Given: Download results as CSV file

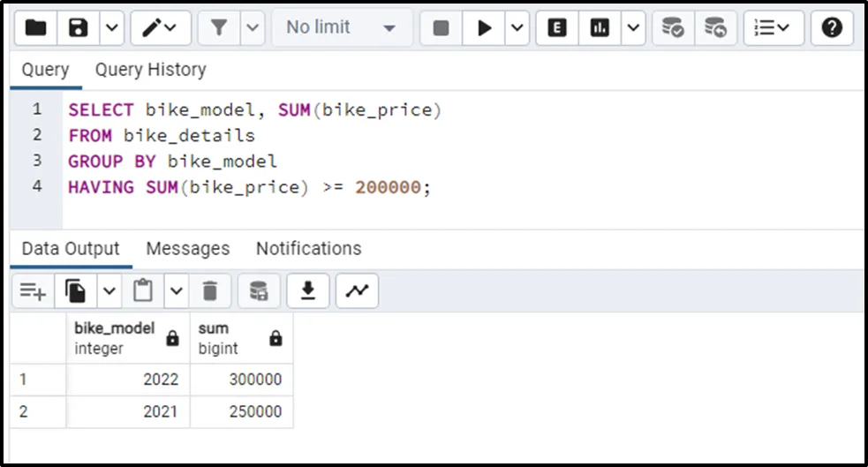Looking at the screenshot, I should coord(308,290).
